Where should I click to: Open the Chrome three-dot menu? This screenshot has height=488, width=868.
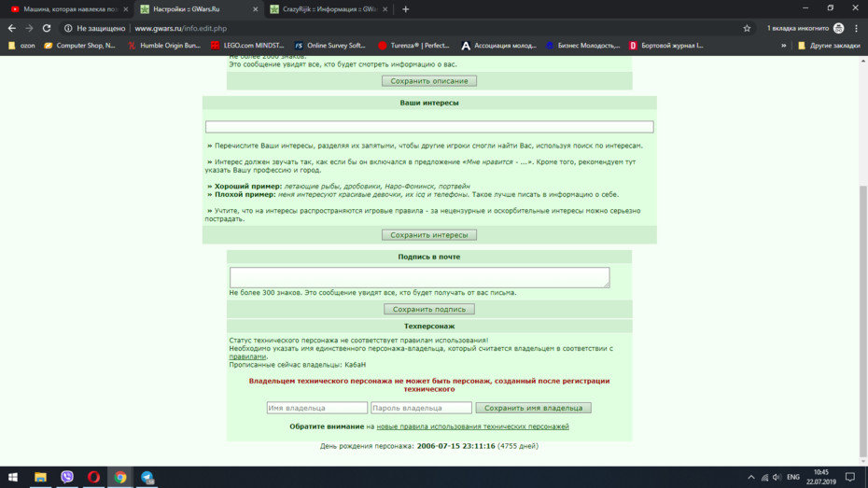click(x=857, y=28)
